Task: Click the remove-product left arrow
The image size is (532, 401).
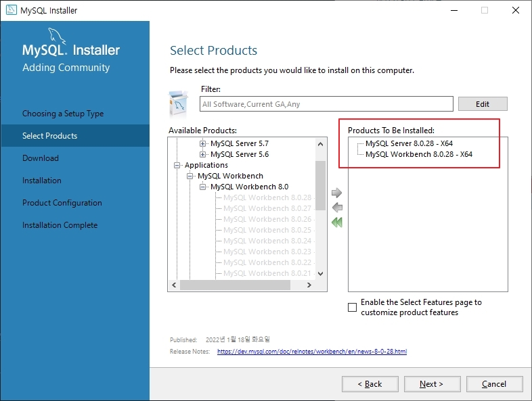Action: click(337, 208)
